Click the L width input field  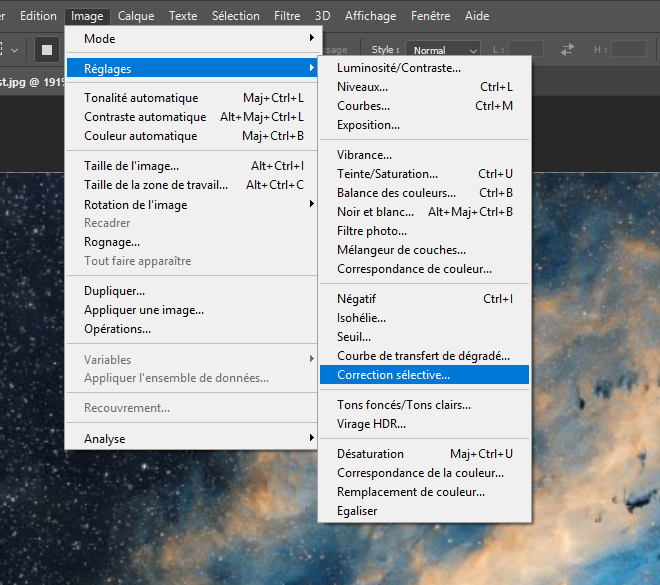coord(526,49)
